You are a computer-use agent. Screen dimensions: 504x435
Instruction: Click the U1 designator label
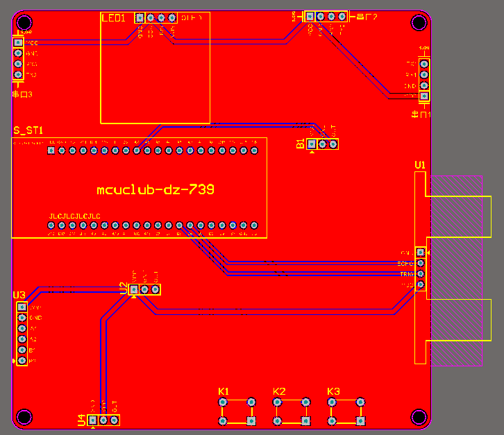click(x=420, y=165)
